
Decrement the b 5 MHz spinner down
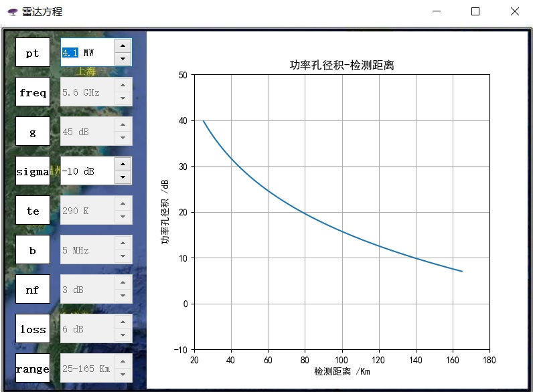(123, 256)
